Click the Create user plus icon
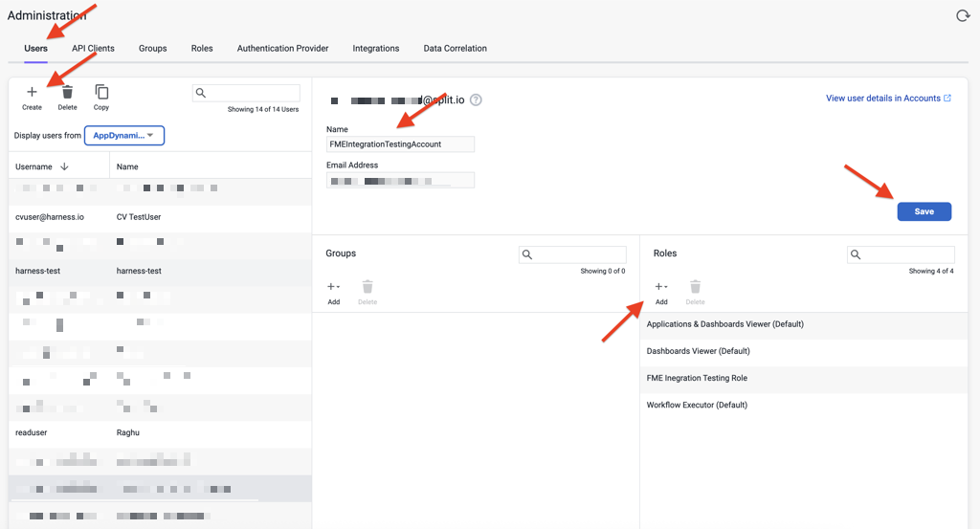The image size is (980, 529). 32,93
